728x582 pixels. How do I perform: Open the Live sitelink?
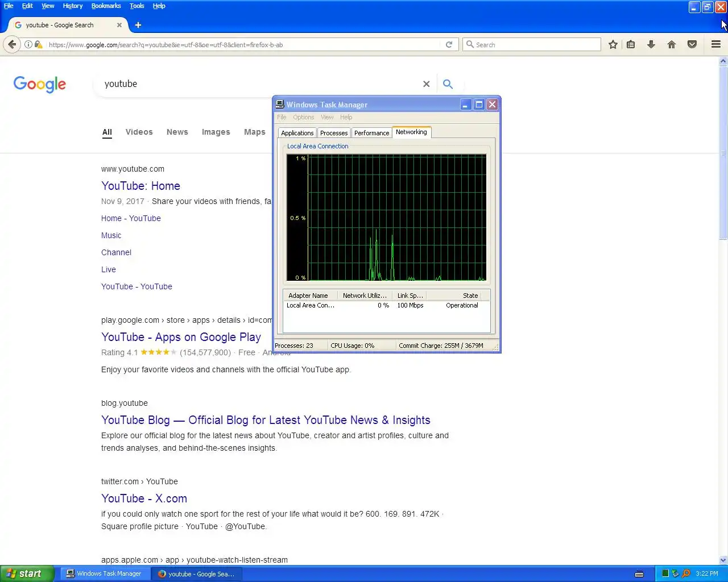(108, 269)
